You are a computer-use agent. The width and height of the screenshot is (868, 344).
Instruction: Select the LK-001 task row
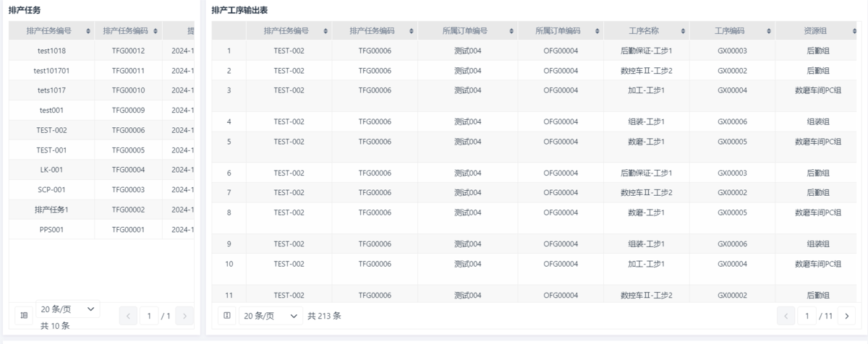tap(101, 170)
